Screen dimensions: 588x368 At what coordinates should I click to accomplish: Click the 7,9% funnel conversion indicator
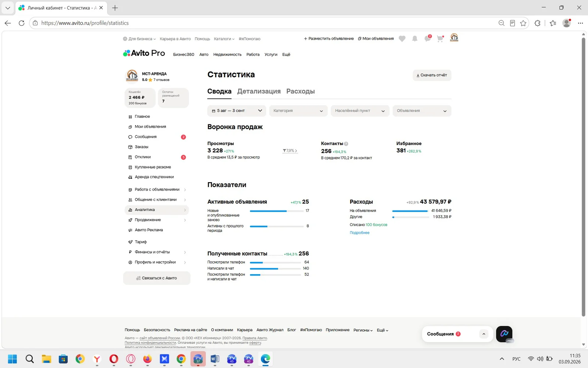coord(290,151)
